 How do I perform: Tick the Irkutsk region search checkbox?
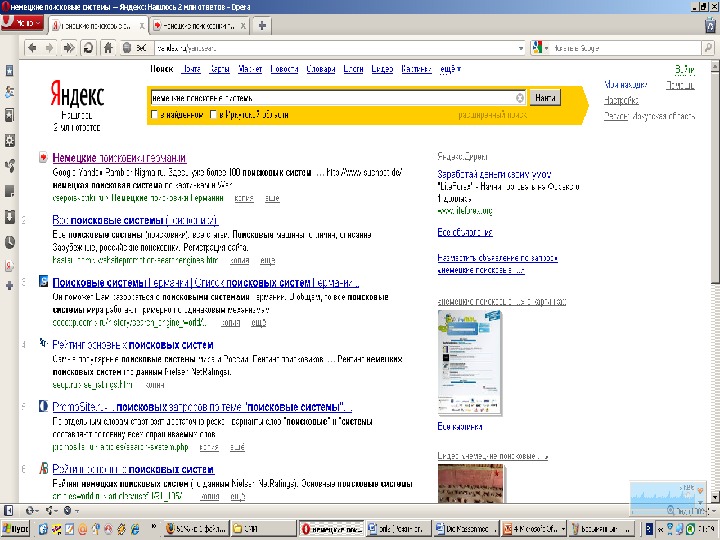pos(213,114)
